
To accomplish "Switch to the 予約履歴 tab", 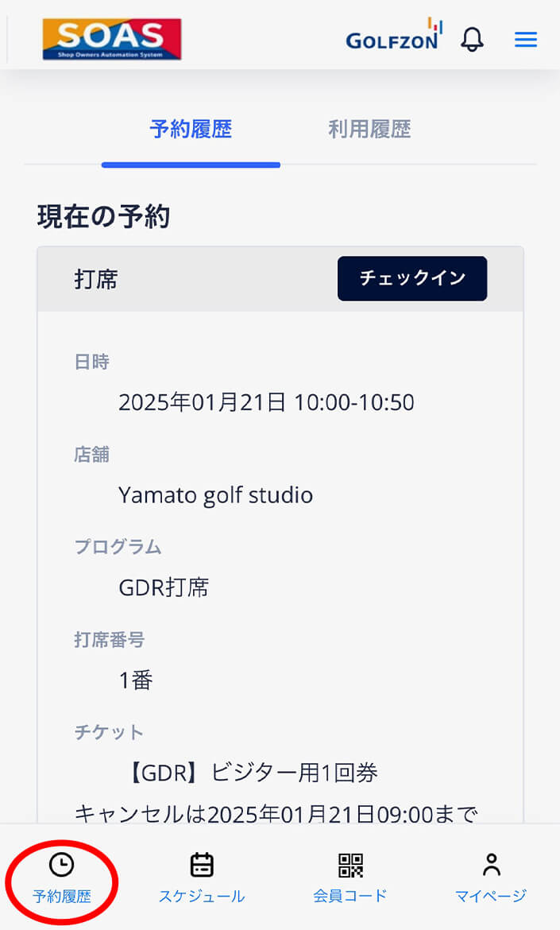I will [x=191, y=130].
